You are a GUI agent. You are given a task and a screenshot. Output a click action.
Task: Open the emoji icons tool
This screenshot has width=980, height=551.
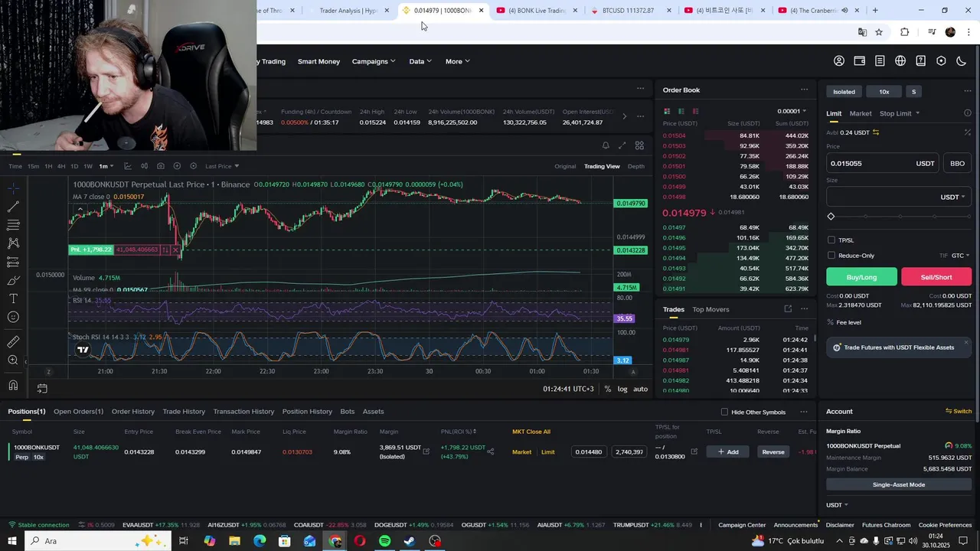pos(13,317)
